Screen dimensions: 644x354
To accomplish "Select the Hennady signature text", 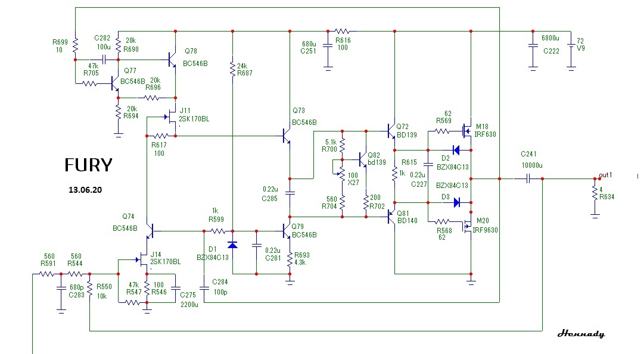I will tap(581, 334).
